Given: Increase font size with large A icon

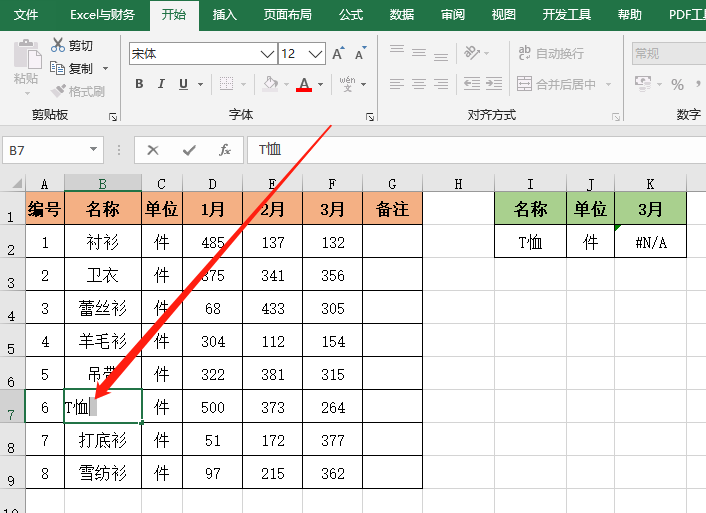Looking at the screenshot, I should point(338,54).
